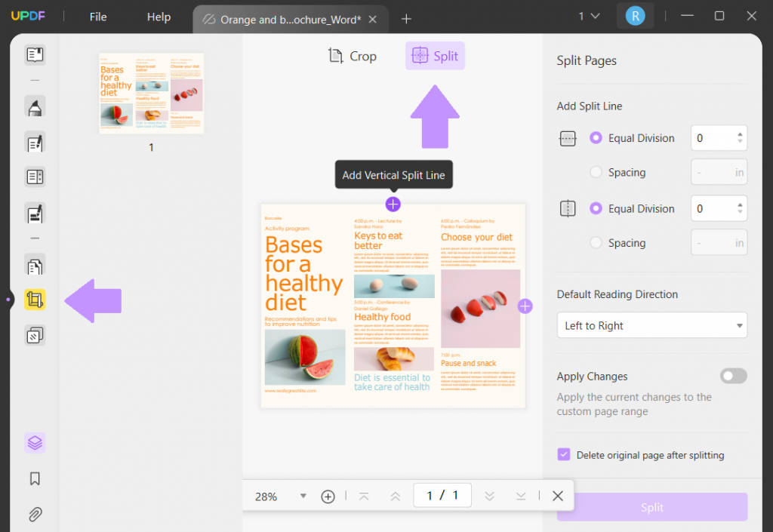Select the Split tool above the page
The width and height of the screenshot is (773, 532).
point(435,56)
